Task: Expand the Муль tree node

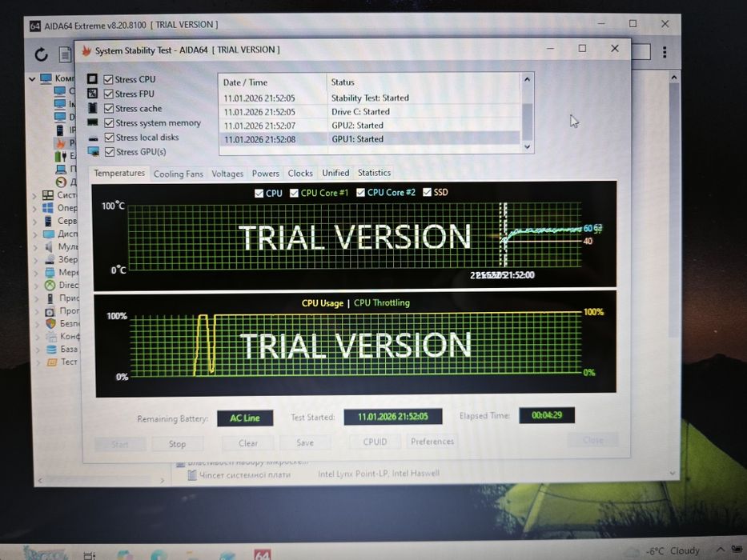Action: (35, 247)
